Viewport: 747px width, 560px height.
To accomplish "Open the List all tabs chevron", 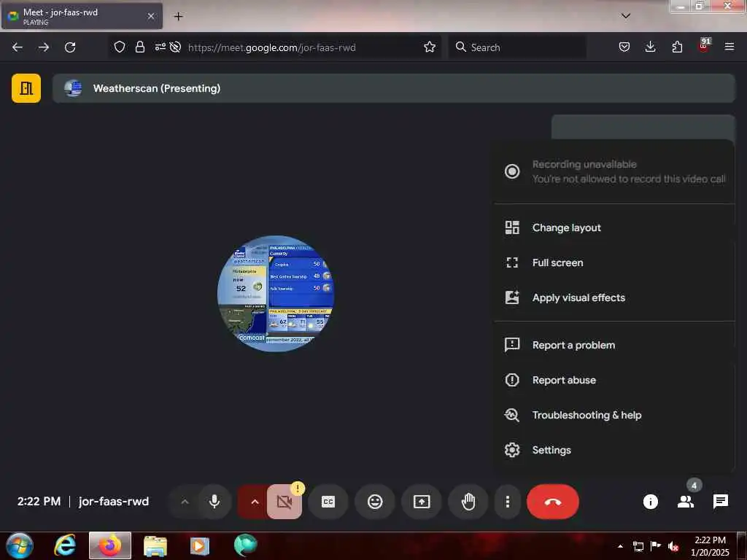I will click(626, 16).
